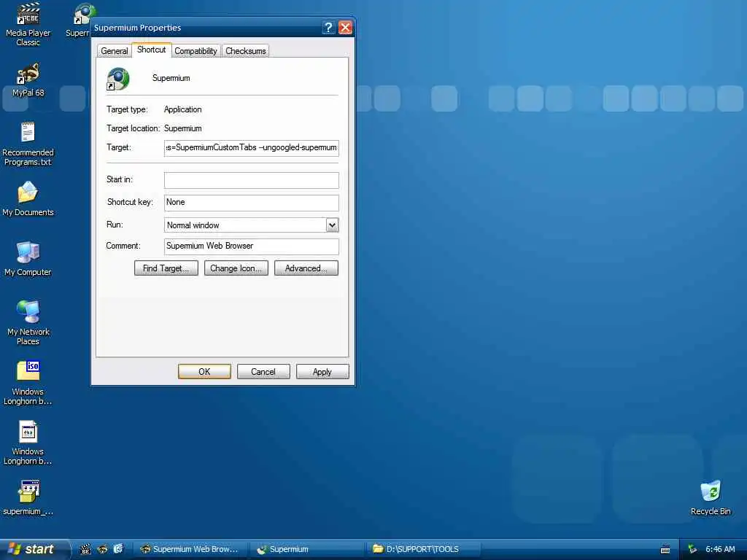This screenshot has height=560, width=747.
Task: Launch MyPal from quick launch bar
Action: [x=102, y=549]
